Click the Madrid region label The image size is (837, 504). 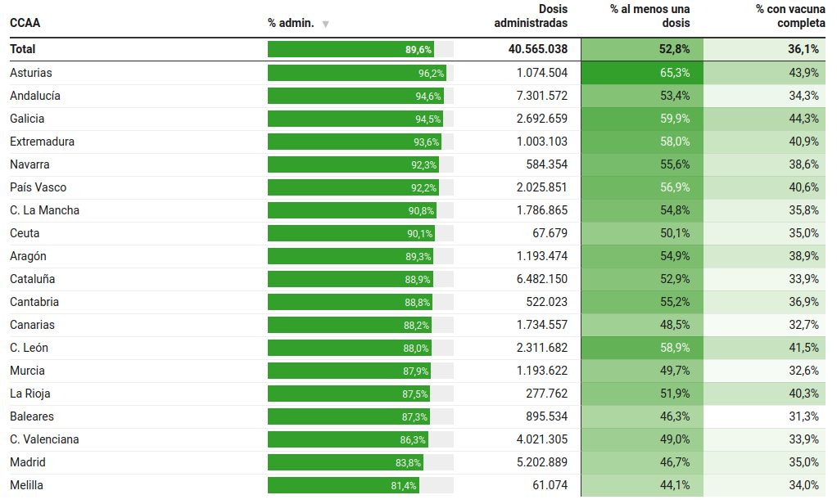pyautogui.click(x=28, y=462)
